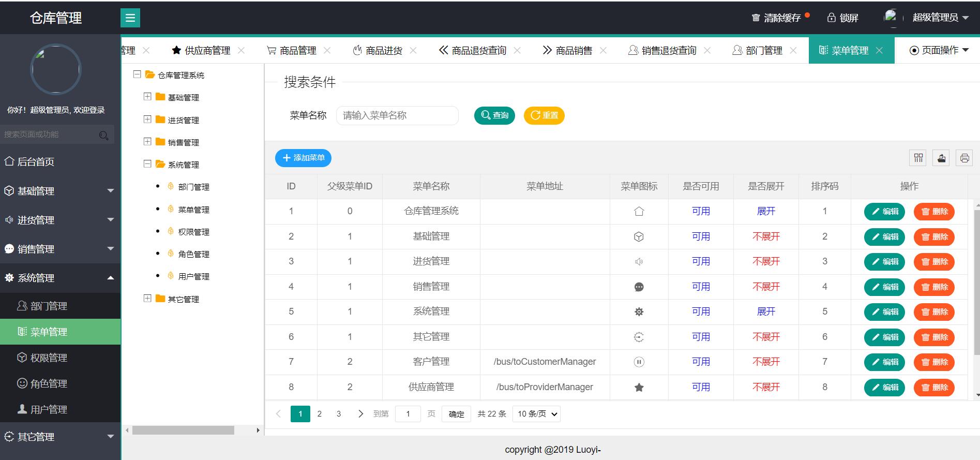Click refresh-circle icon in row 其它管理
980x460 pixels.
coord(639,337)
